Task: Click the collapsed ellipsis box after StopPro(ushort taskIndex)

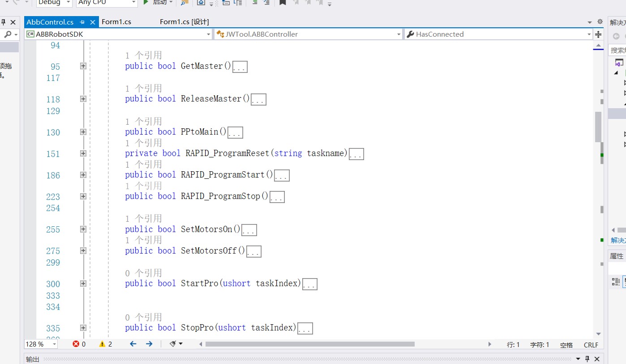Action: [x=305, y=329]
